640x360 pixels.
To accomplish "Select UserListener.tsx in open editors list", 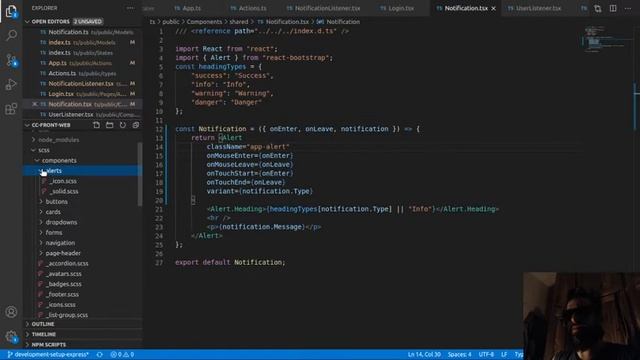I will click(82, 114).
